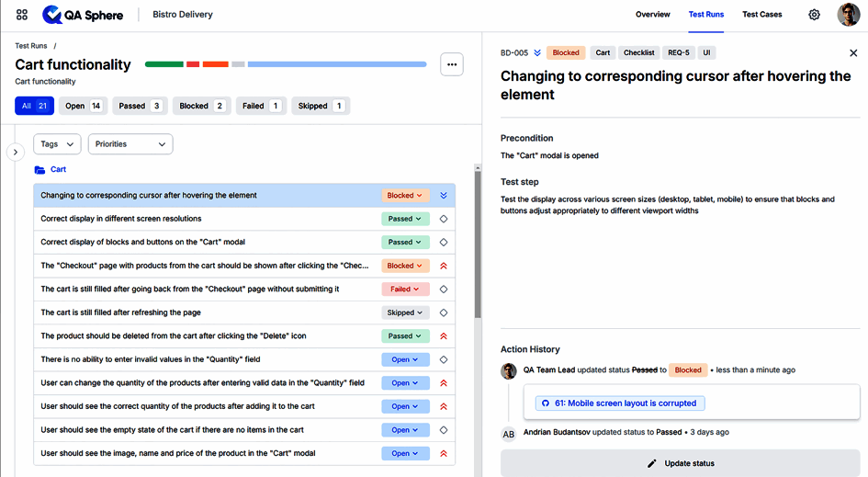The width and height of the screenshot is (868, 477).
Task: Click the user profile avatar
Action: point(848,15)
